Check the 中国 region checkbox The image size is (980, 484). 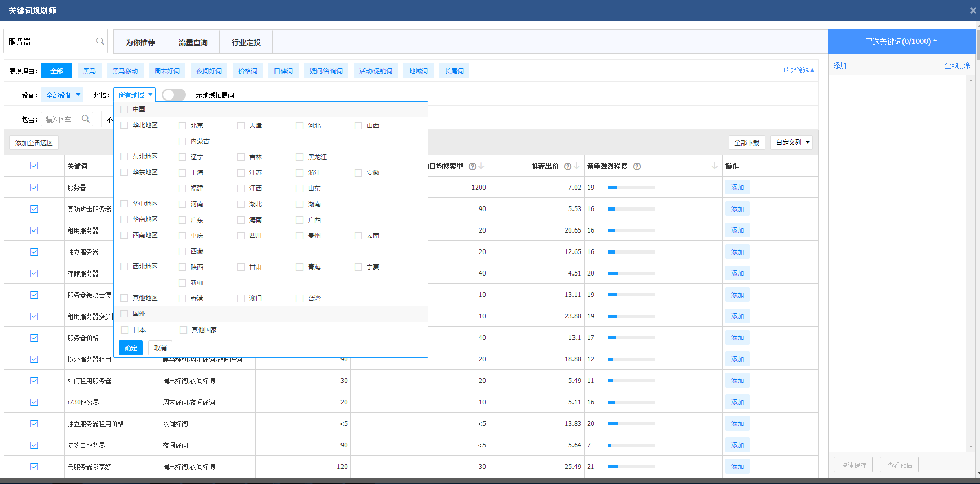click(x=124, y=109)
